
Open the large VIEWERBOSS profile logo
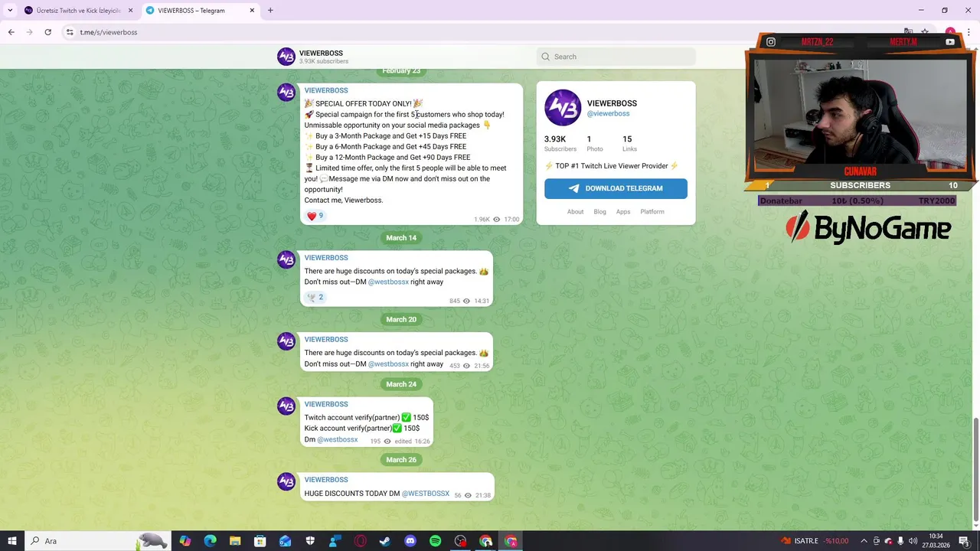tap(563, 108)
